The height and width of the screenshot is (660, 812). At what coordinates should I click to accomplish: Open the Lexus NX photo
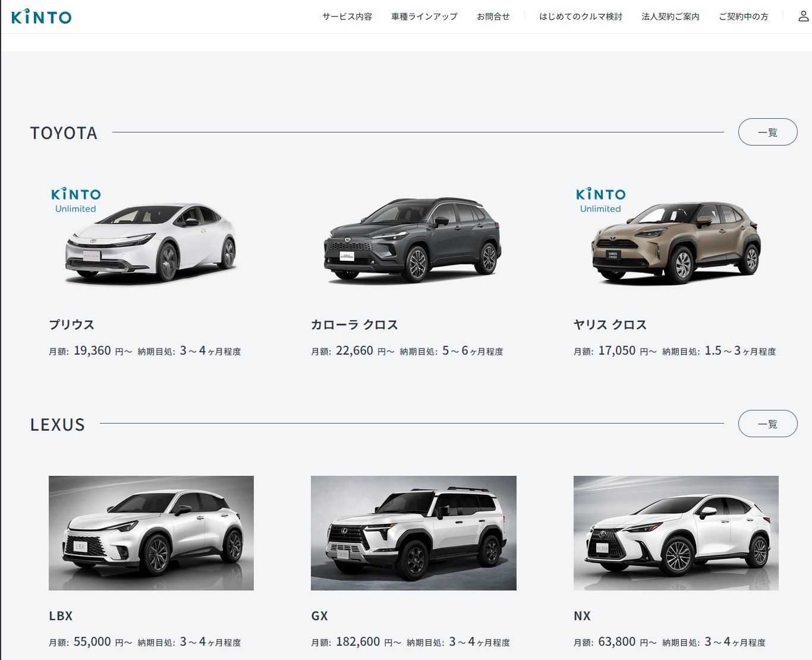(676, 533)
